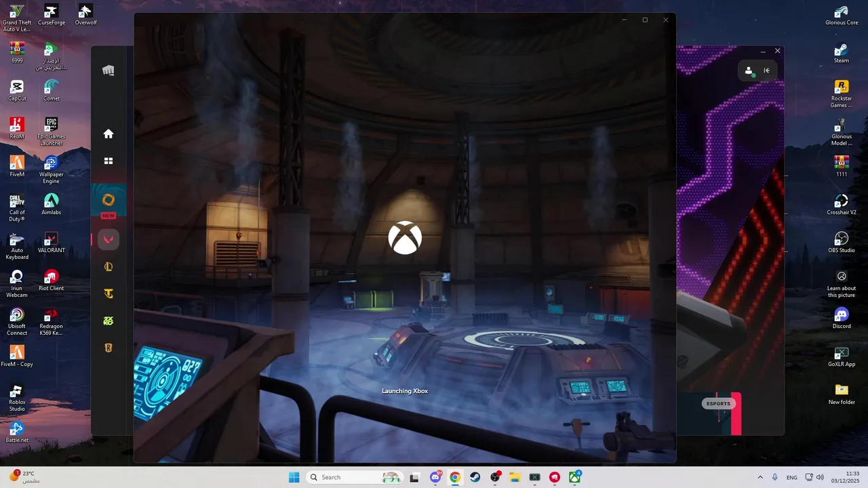Image resolution: width=868 pixels, height=488 pixels.
Task: Open Iriun Webcam shortcut
Action: click(17, 284)
